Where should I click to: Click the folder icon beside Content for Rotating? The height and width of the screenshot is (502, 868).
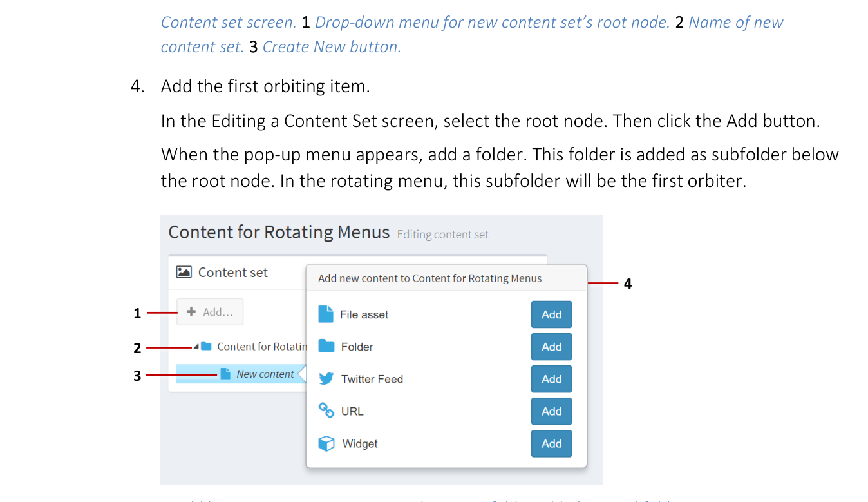(206, 346)
